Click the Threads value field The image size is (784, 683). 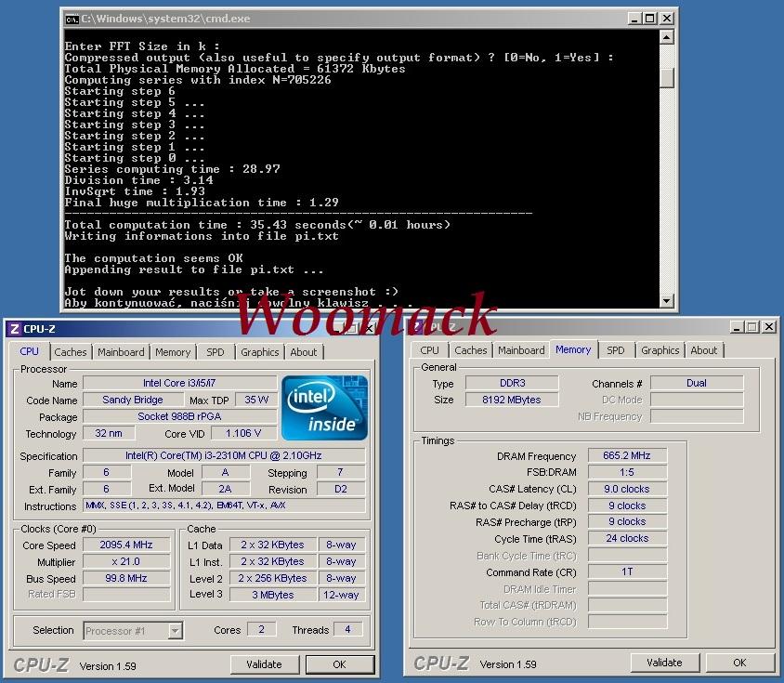point(347,629)
